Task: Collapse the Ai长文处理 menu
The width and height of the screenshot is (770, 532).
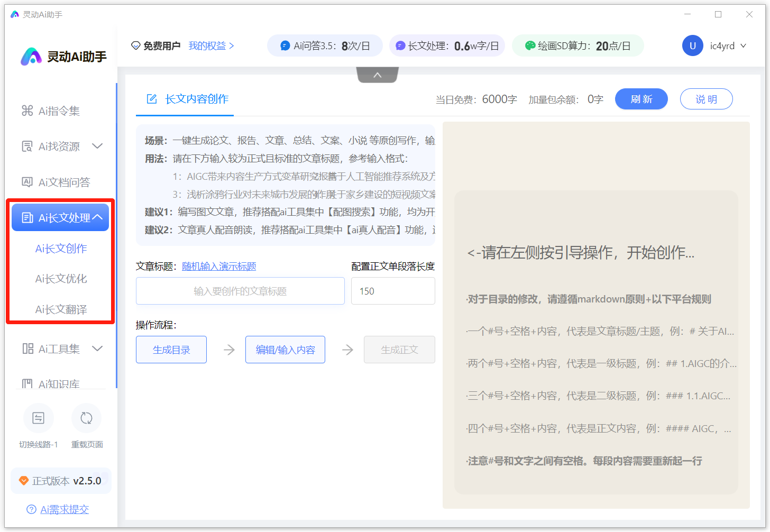Action: click(x=97, y=217)
